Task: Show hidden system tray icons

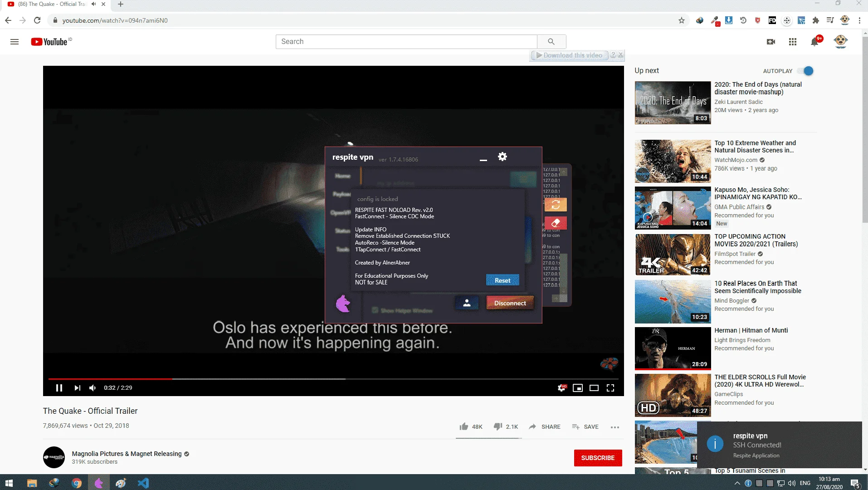Action: 737,483
